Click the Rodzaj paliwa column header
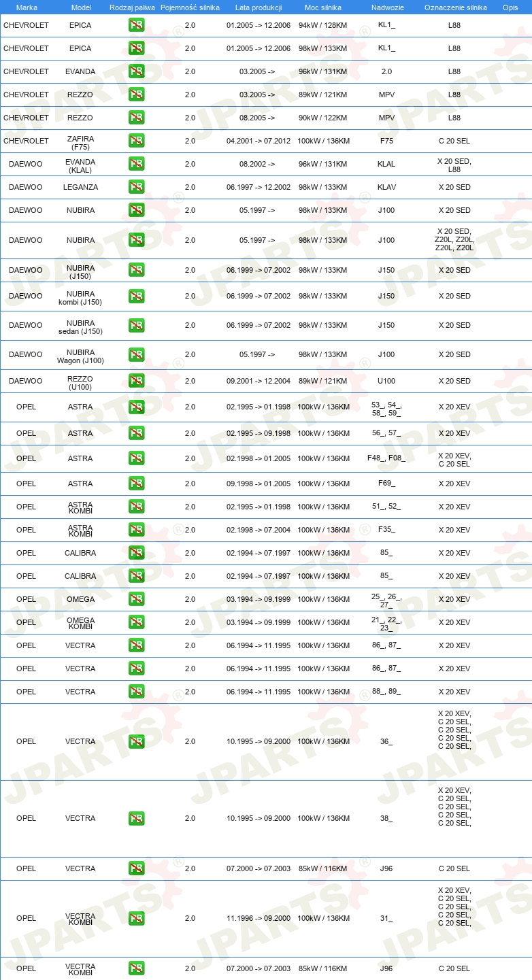This screenshot has width=532, height=980. pos(132,7)
